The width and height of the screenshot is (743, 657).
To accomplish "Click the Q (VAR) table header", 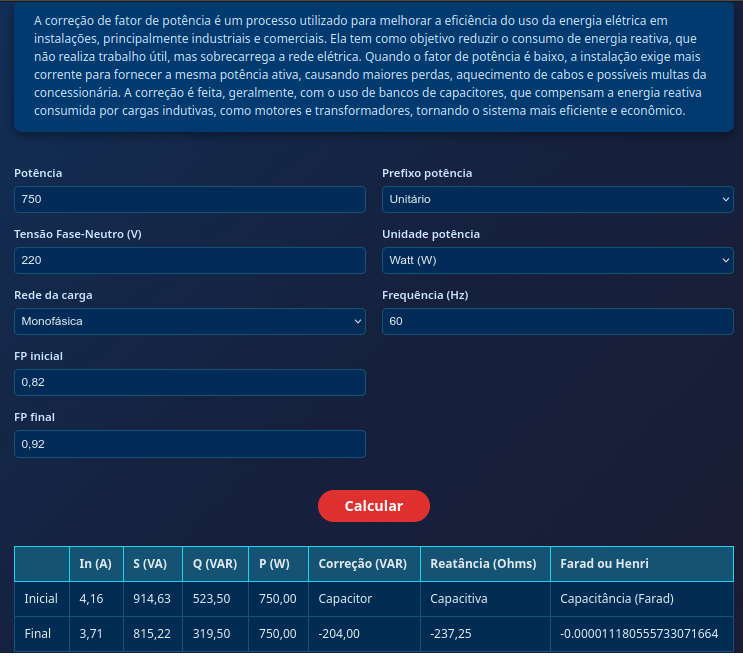I will coord(215,564).
